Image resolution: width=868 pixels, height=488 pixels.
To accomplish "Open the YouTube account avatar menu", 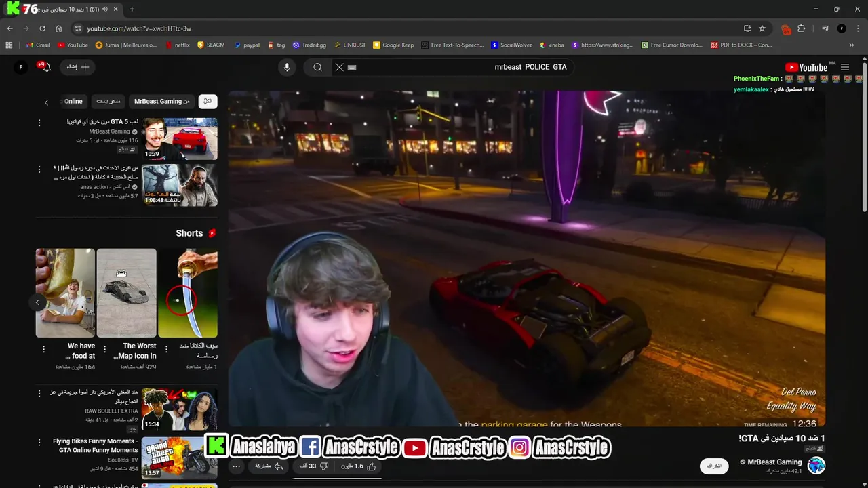I will coord(20,67).
